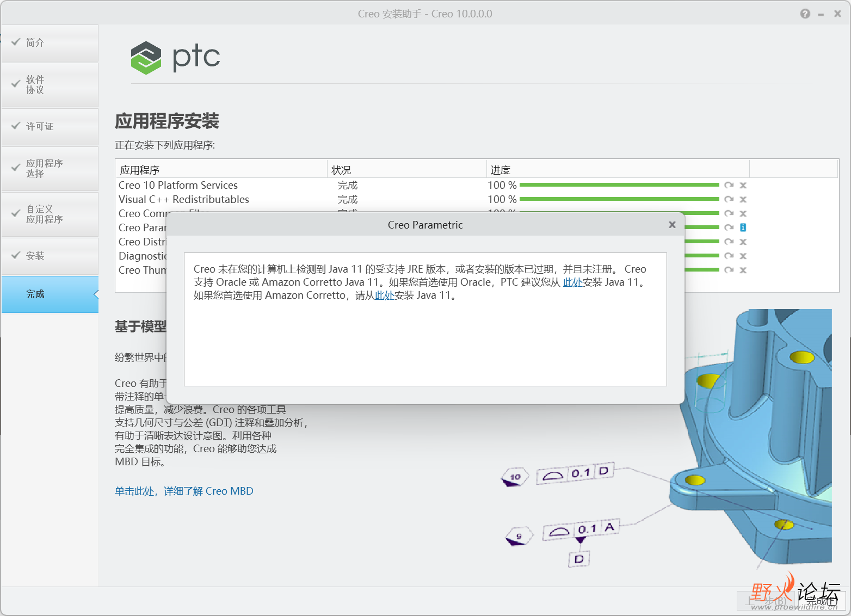The image size is (851, 616).
Task: Open link 单击此处，详细了解 Creo MBD
Action: point(184,491)
